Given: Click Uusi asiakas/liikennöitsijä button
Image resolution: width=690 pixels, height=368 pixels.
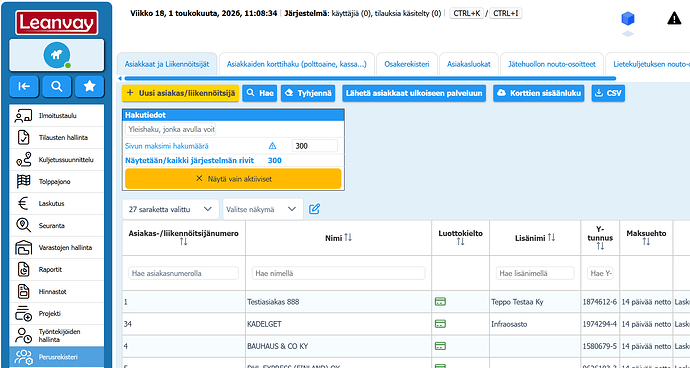Looking at the screenshot, I should point(180,93).
